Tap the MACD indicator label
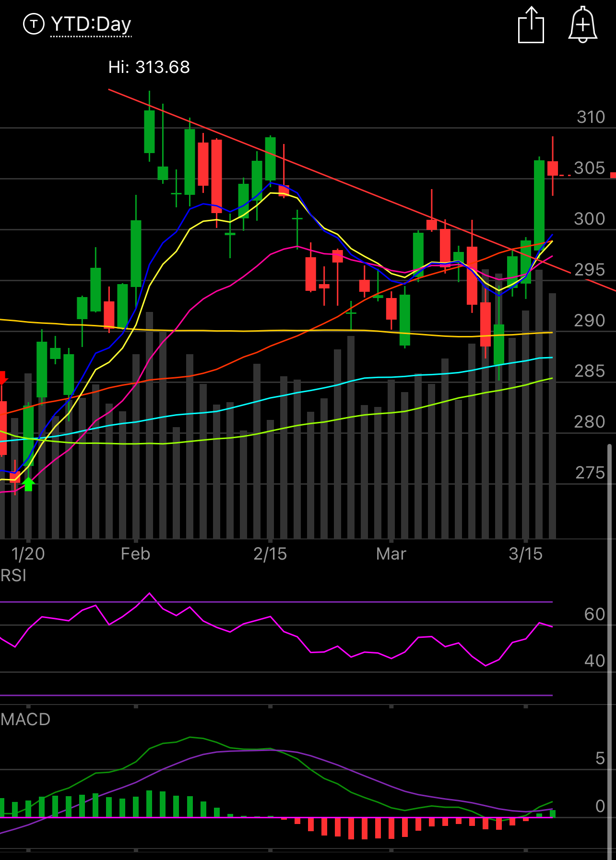 point(25,719)
